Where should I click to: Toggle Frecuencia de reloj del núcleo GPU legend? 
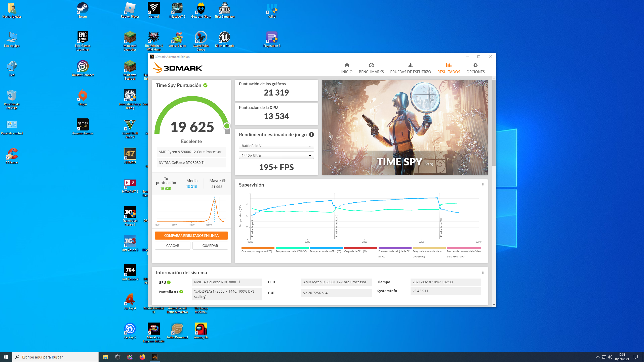[x=464, y=253]
